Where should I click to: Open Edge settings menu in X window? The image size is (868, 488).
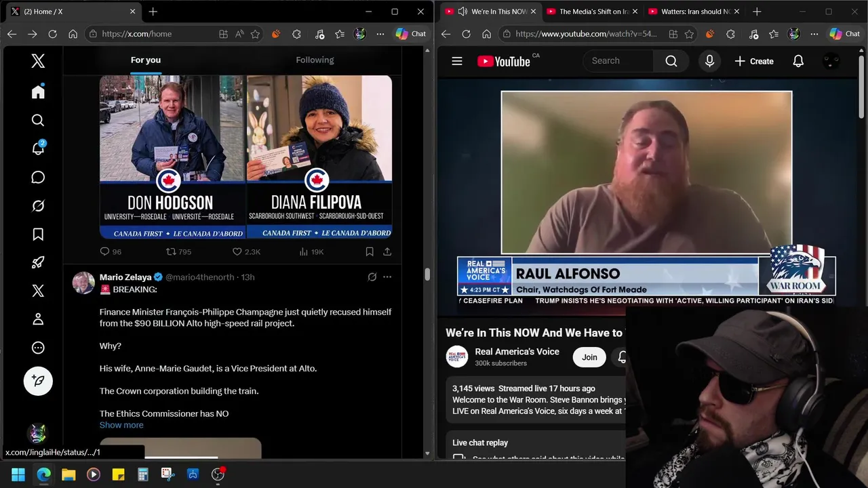[x=380, y=34]
